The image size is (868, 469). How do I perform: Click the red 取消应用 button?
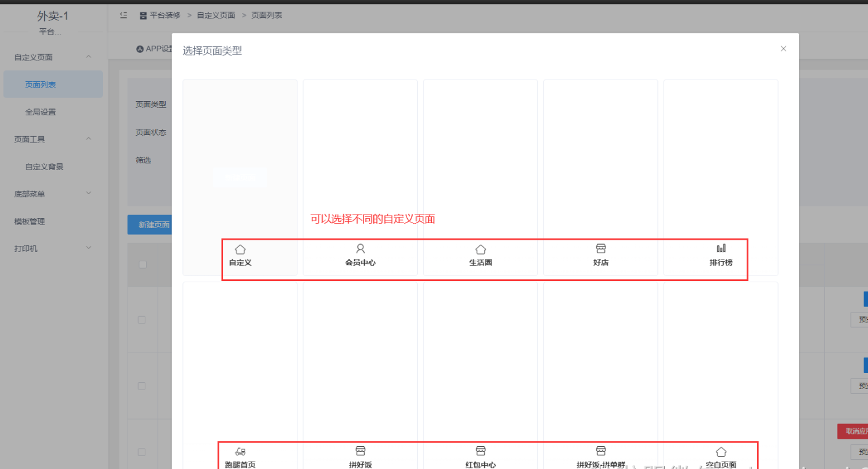853,431
